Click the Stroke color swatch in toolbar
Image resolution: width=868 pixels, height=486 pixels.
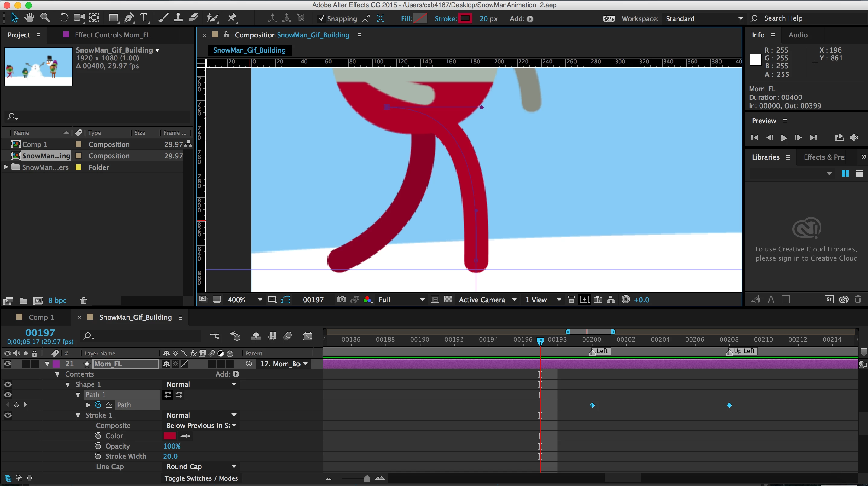coord(465,18)
